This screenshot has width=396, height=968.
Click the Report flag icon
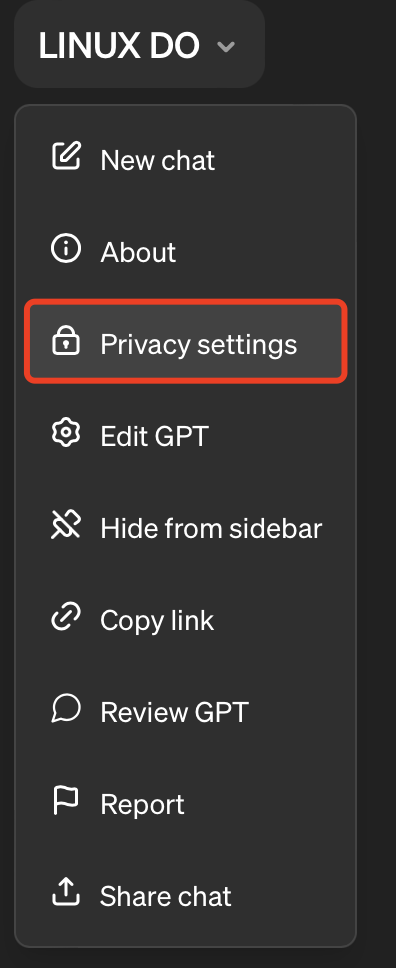(65, 801)
